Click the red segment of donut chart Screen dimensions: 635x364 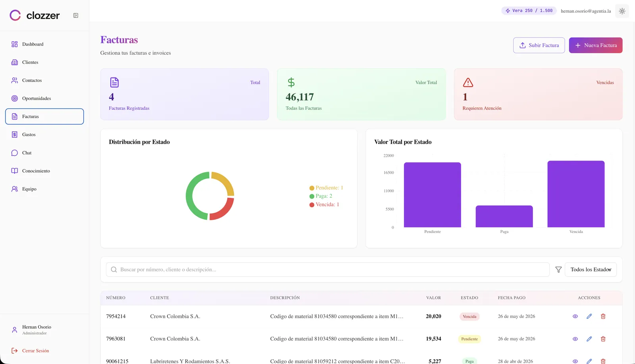[224, 211]
